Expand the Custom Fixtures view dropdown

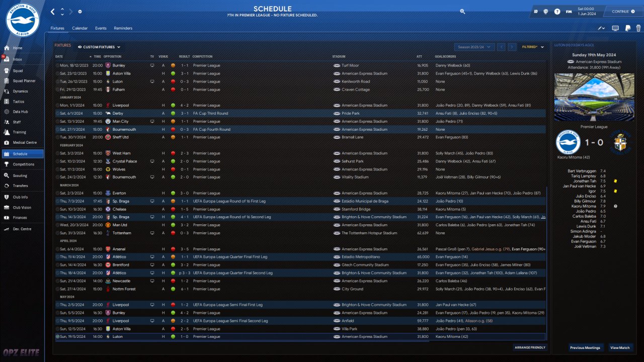click(x=100, y=47)
